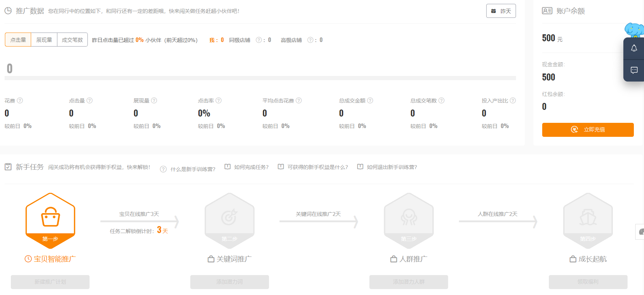Click help icon beside 总成交笔数
This screenshot has height=295, width=644.
(x=441, y=100)
